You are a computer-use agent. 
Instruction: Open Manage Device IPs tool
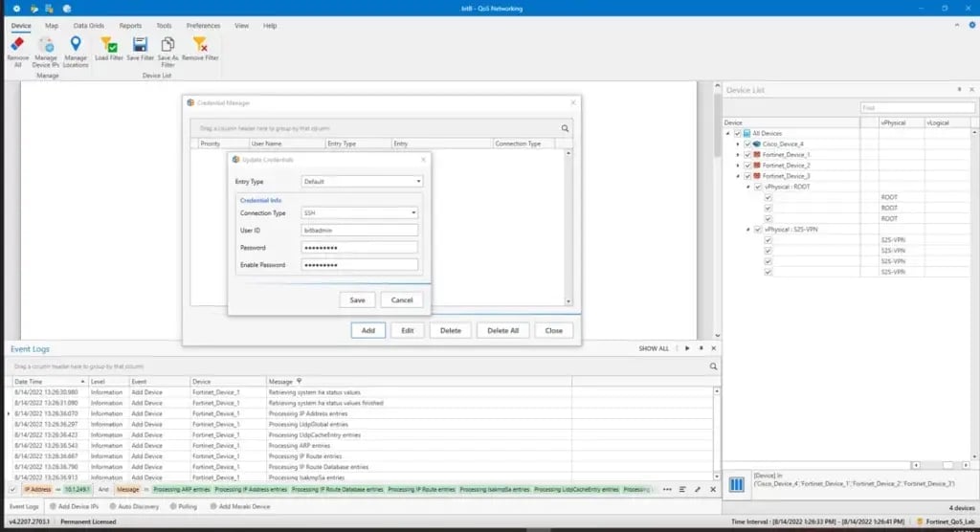click(46, 45)
